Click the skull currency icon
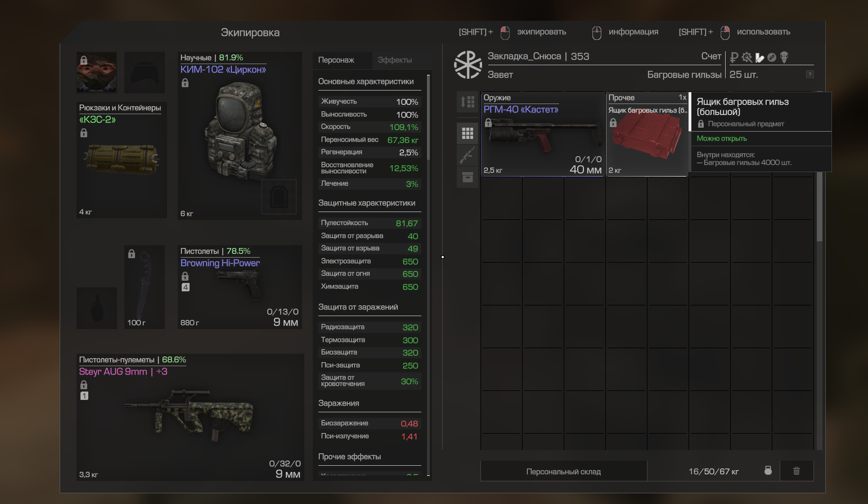The height and width of the screenshot is (504, 868). [784, 57]
